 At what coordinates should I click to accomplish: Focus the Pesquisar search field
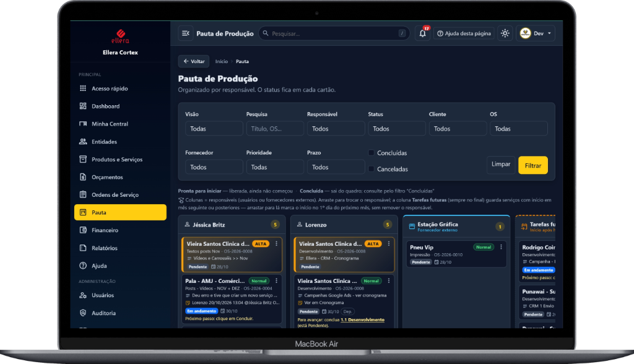pos(334,33)
